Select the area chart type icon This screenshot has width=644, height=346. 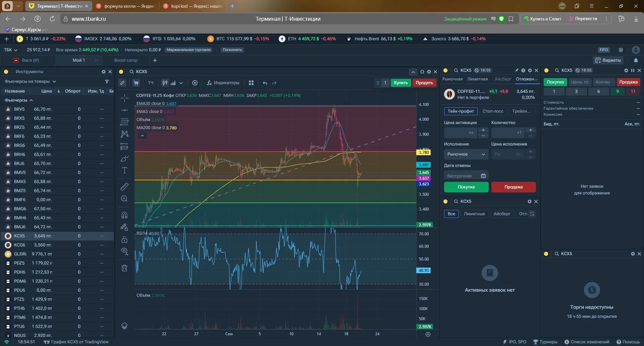coord(173,83)
